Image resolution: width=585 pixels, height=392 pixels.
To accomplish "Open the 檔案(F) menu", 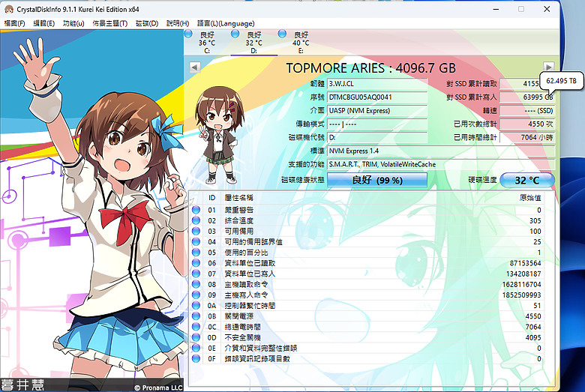I will tap(14, 23).
